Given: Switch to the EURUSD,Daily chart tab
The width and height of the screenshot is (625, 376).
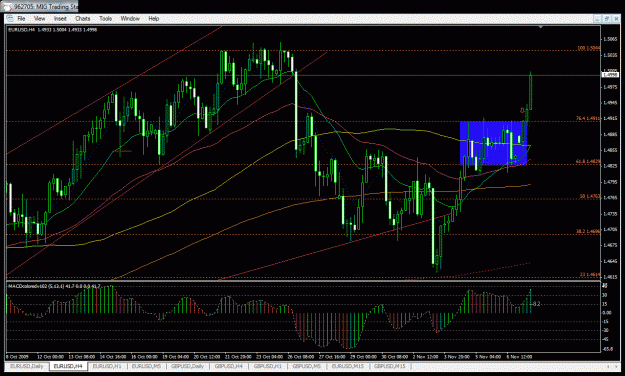Looking at the screenshot, I should 26,366.
